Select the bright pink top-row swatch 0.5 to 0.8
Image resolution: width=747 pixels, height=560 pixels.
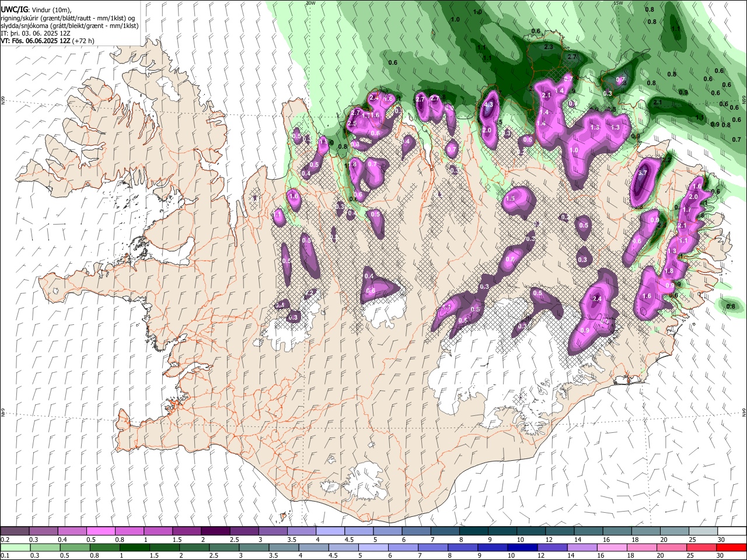101,531
